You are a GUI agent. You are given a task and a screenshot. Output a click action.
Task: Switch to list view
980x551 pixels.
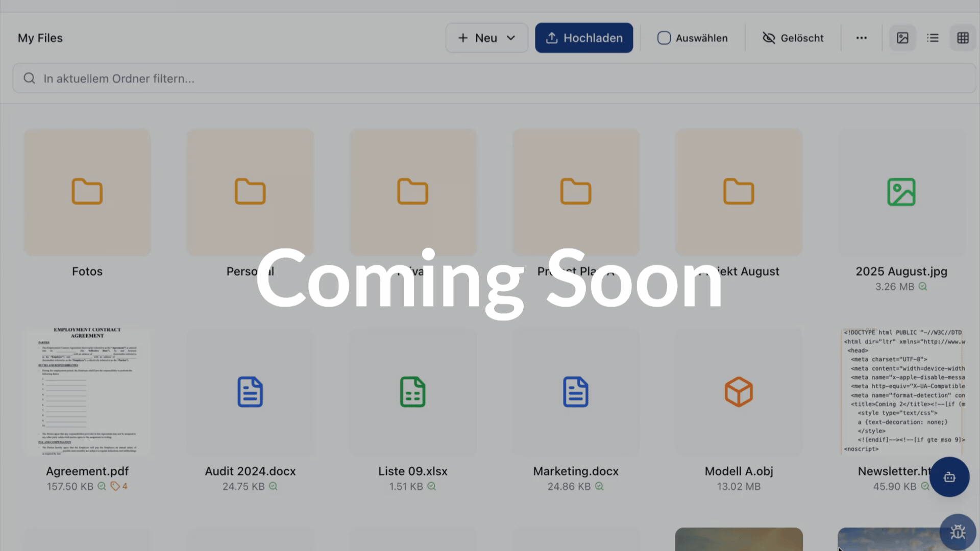[933, 38]
